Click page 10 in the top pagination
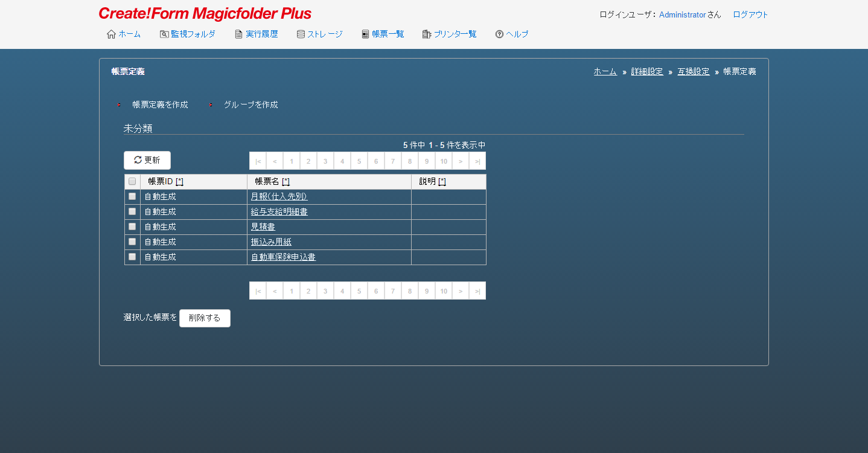 [444, 161]
